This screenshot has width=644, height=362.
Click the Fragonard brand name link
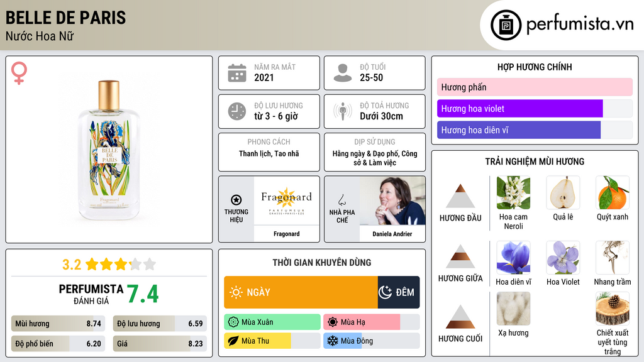coord(286,234)
